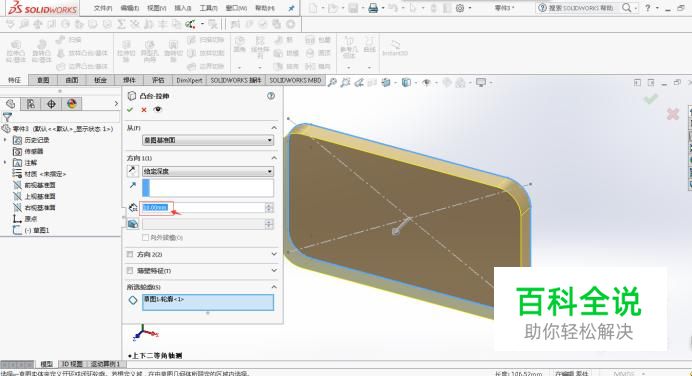The width and height of the screenshot is (692, 376).
Task: Enable the 薄壁特征 checkbox
Action: pyautogui.click(x=130, y=271)
